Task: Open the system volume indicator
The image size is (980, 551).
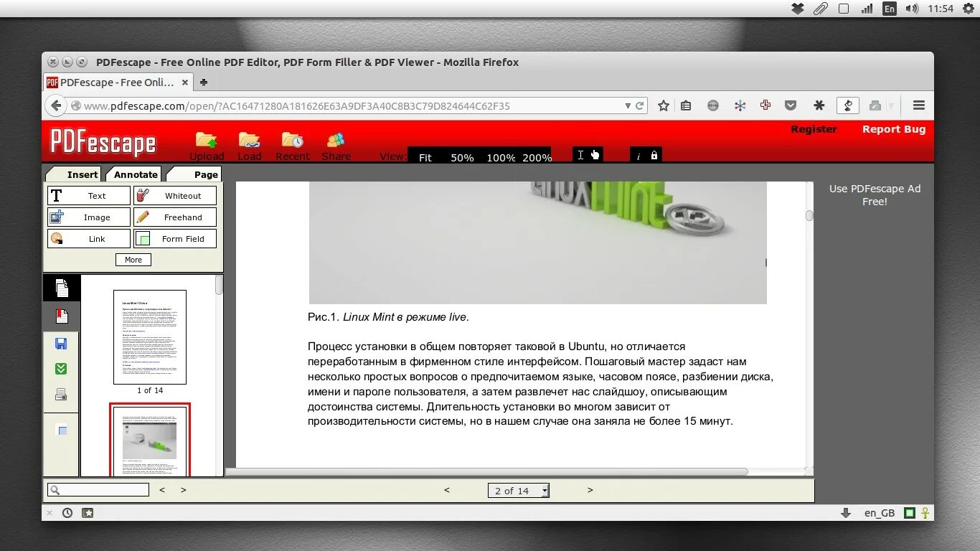Action: (x=912, y=9)
